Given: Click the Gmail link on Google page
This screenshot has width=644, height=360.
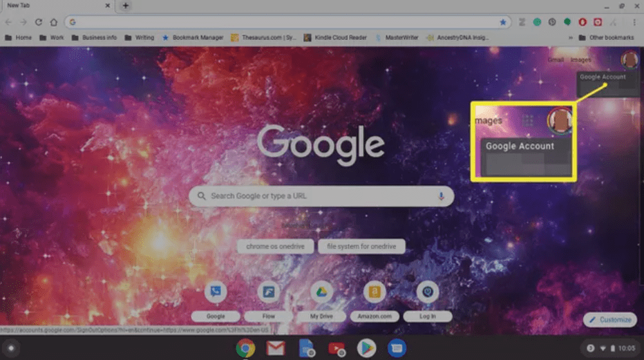Looking at the screenshot, I should click(x=556, y=60).
